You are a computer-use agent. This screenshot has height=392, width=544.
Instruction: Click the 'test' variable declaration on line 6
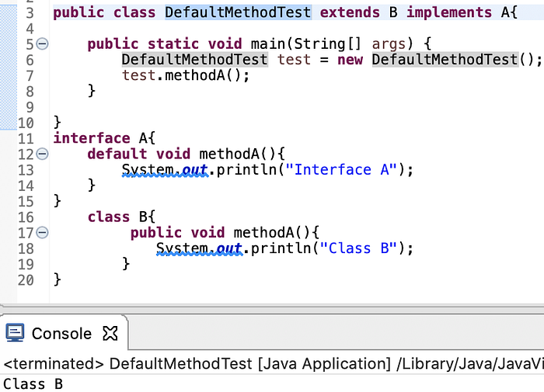point(294,60)
